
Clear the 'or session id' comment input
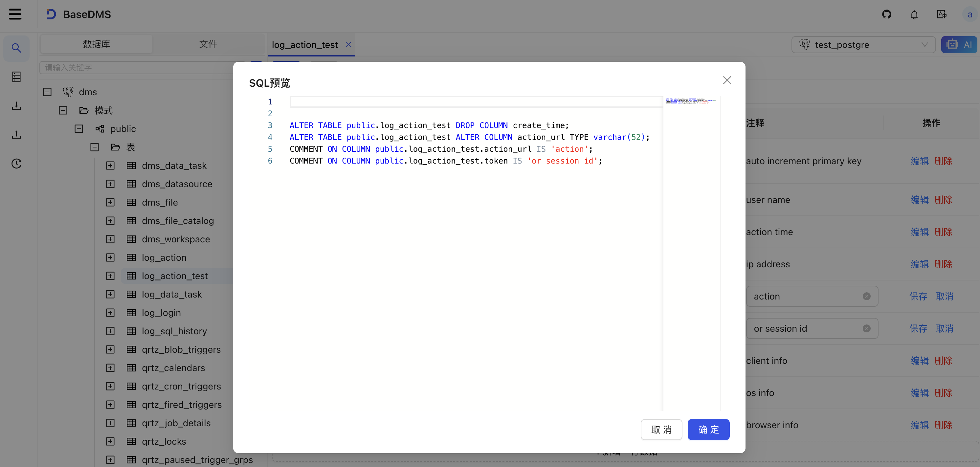point(867,328)
